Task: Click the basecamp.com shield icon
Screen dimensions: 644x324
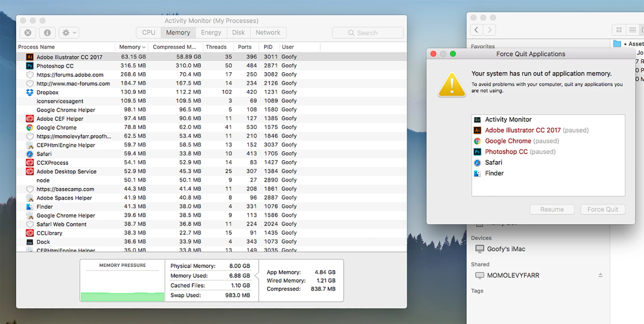Action: (30, 189)
